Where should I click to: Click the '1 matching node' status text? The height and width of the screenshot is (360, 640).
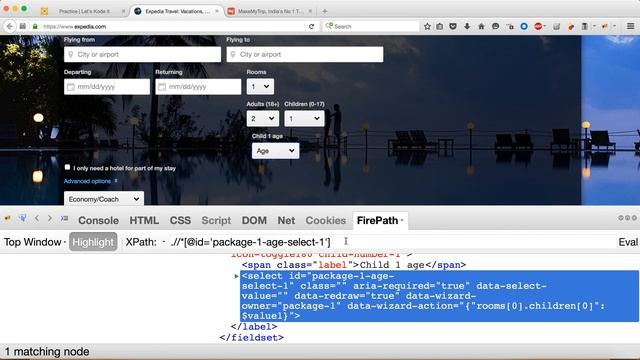point(47,351)
